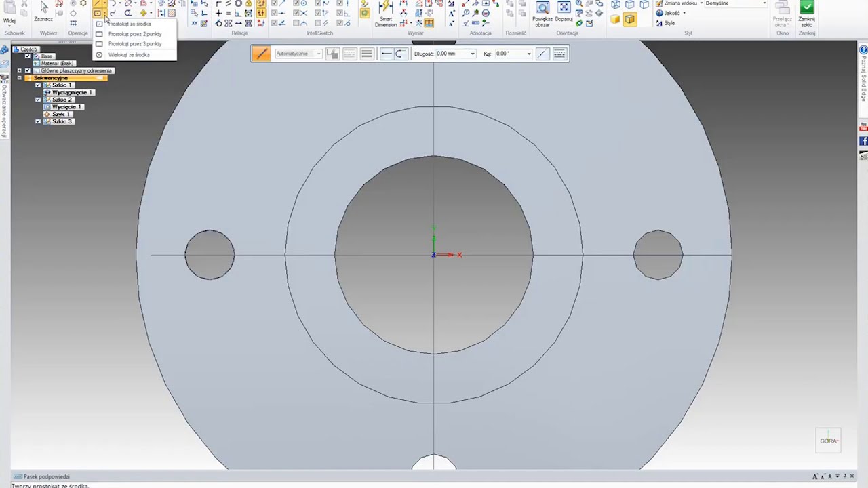Expand Główne płaszczyzny odniesienia node
The height and width of the screenshot is (488, 868).
(x=20, y=70)
